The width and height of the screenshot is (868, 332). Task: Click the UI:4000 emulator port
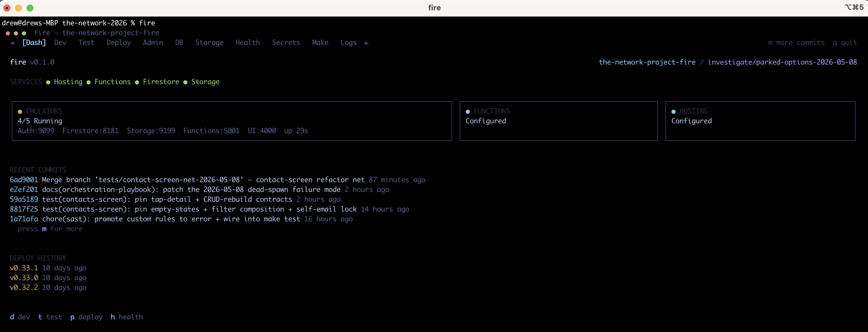(x=262, y=131)
